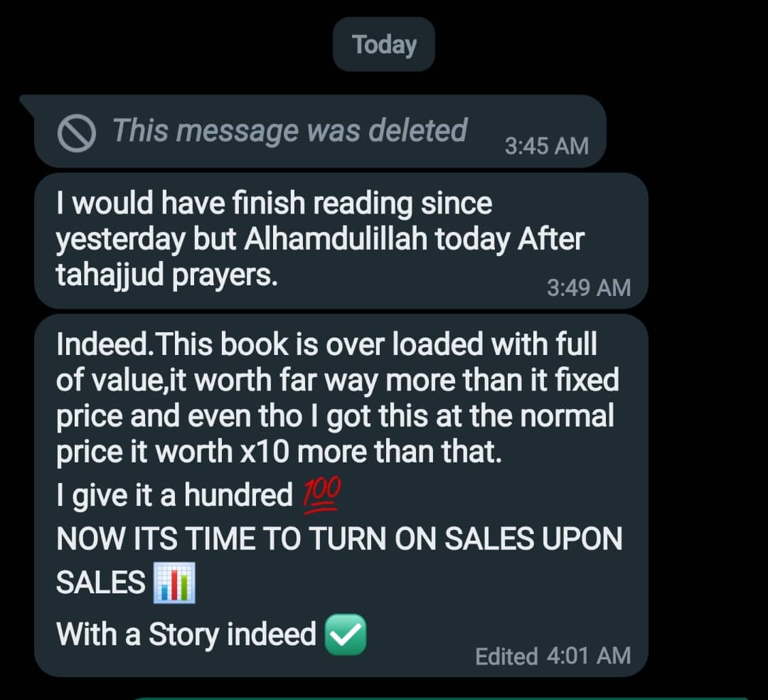The height and width of the screenshot is (700, 768).
Task: Click the 3:45 AM timestamp
Action: click(x=547, y=146)
